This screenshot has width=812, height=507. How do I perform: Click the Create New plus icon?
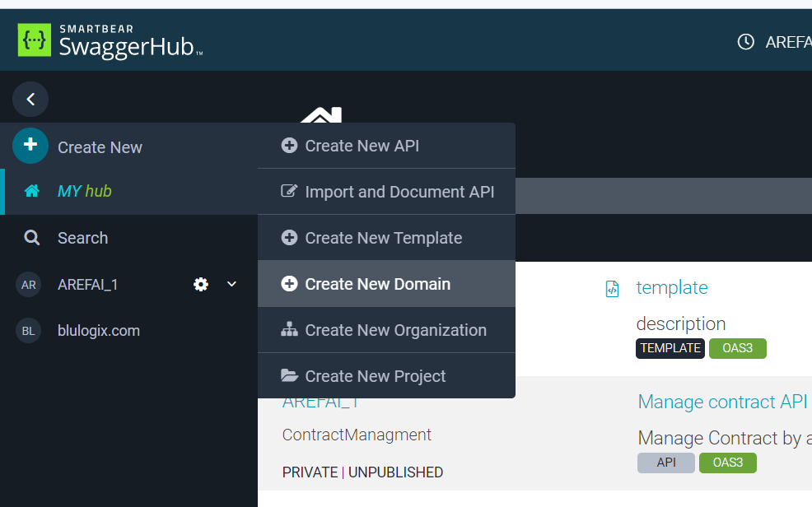pos(30,146)
